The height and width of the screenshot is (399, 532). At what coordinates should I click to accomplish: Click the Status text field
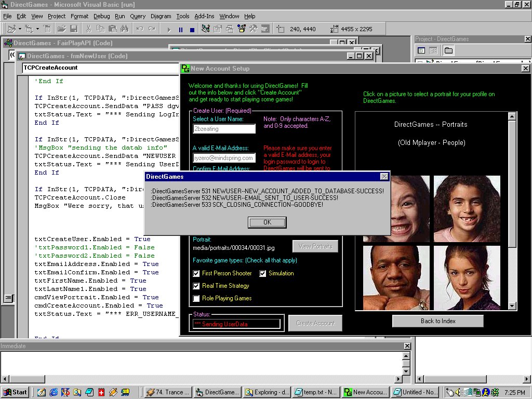[236, 324]
